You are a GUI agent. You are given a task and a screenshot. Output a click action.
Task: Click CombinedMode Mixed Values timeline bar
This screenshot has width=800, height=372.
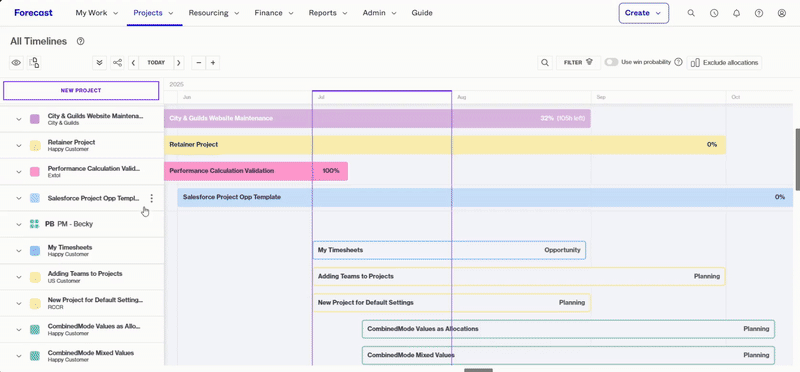[568, 355]
